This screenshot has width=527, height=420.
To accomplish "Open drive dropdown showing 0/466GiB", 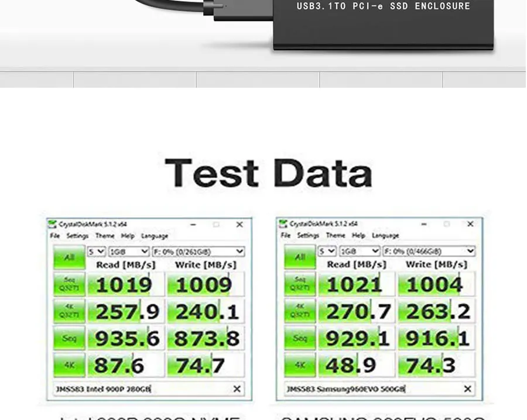I will tap(429, 251).
